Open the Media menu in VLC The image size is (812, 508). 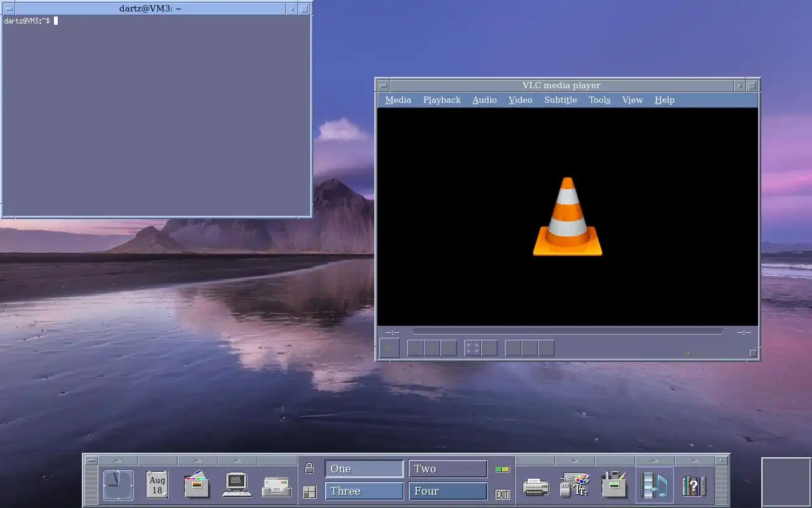(398, 100)
